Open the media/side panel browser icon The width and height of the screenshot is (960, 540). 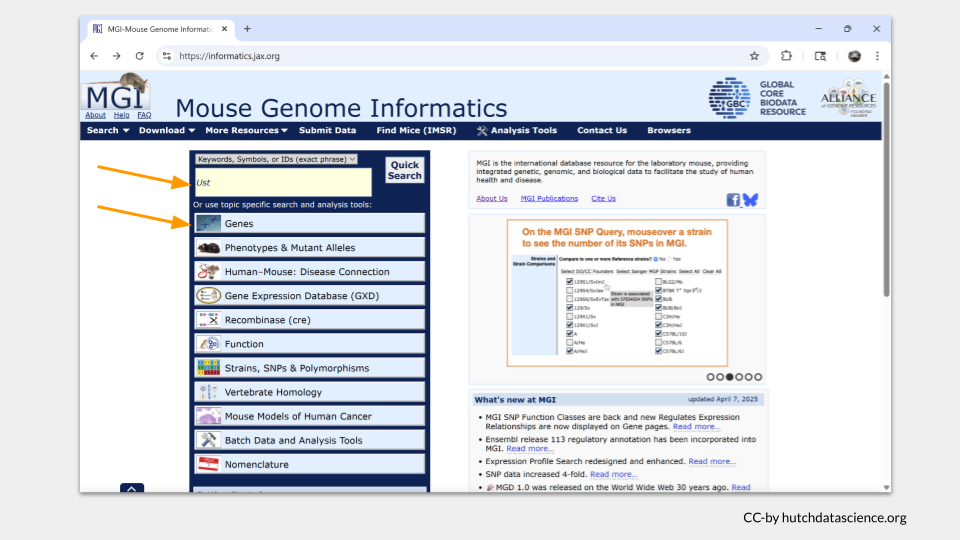[820, 56]
